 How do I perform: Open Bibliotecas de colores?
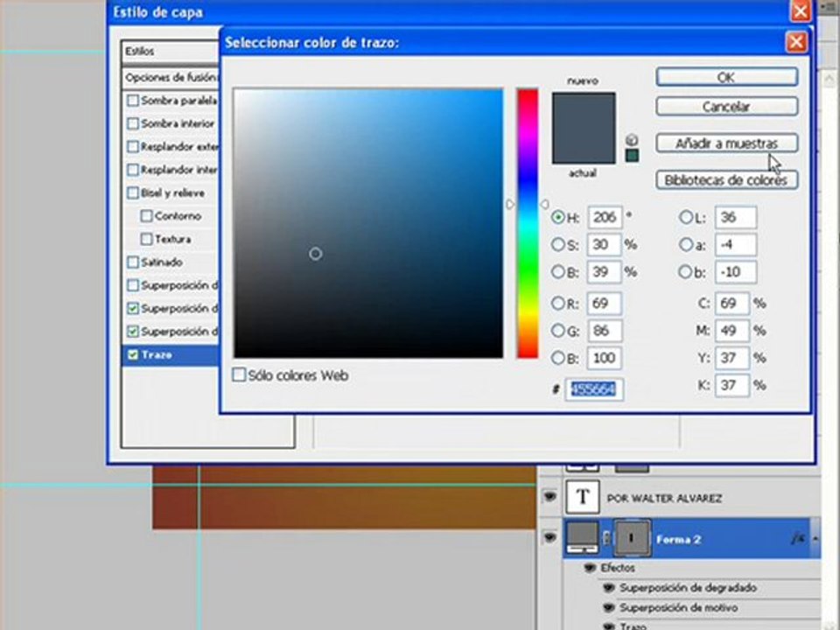726,179
